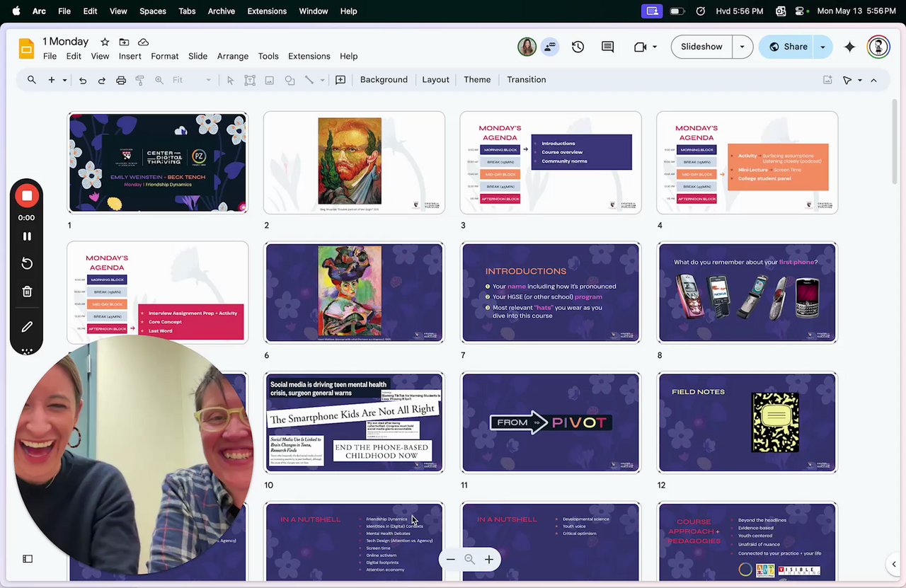This screenshot has width=906, height=588.
Task: Open the Share options dropdown arrow
Action: tap(822, 47)
